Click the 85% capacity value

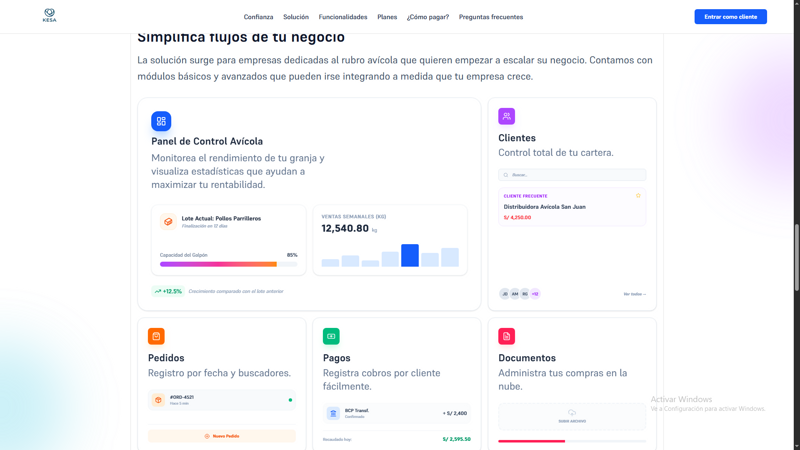[292, 255]
